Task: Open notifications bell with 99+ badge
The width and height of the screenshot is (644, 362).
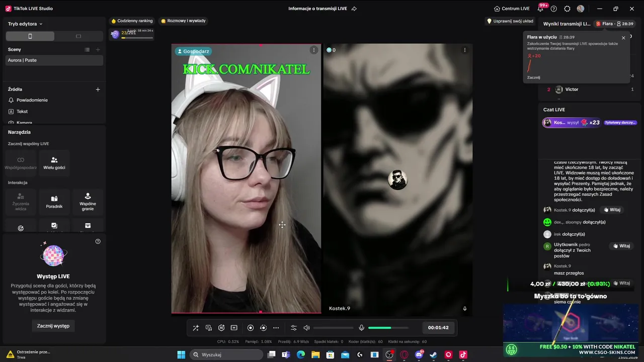Action: point(540,9)
